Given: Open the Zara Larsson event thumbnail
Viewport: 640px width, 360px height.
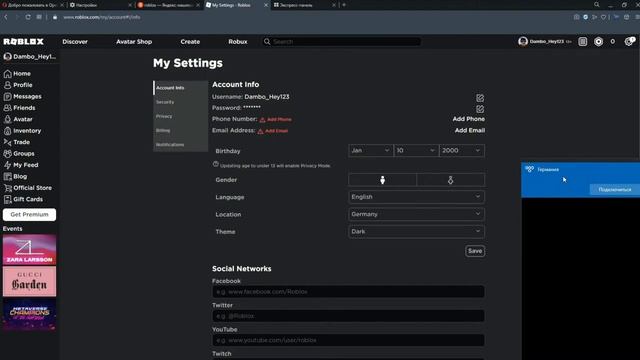Looking at the screenshot, I should point(29,249).
